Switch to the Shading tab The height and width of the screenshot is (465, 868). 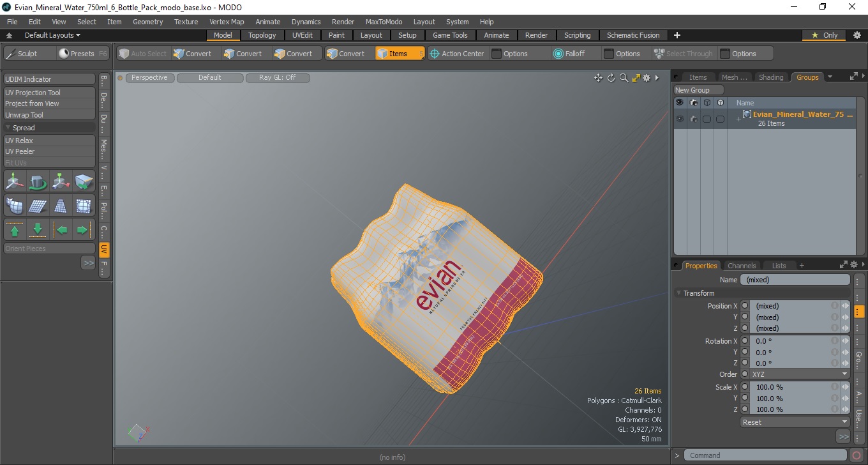click(x=771, y=77)
